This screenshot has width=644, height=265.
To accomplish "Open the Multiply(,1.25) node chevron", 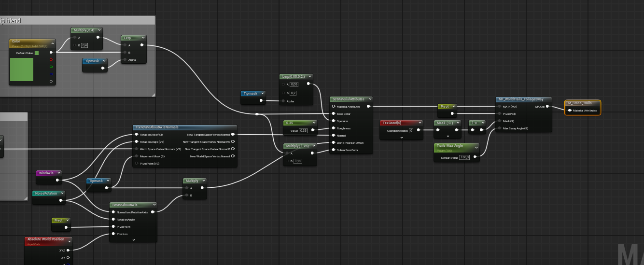I will 314,146.
